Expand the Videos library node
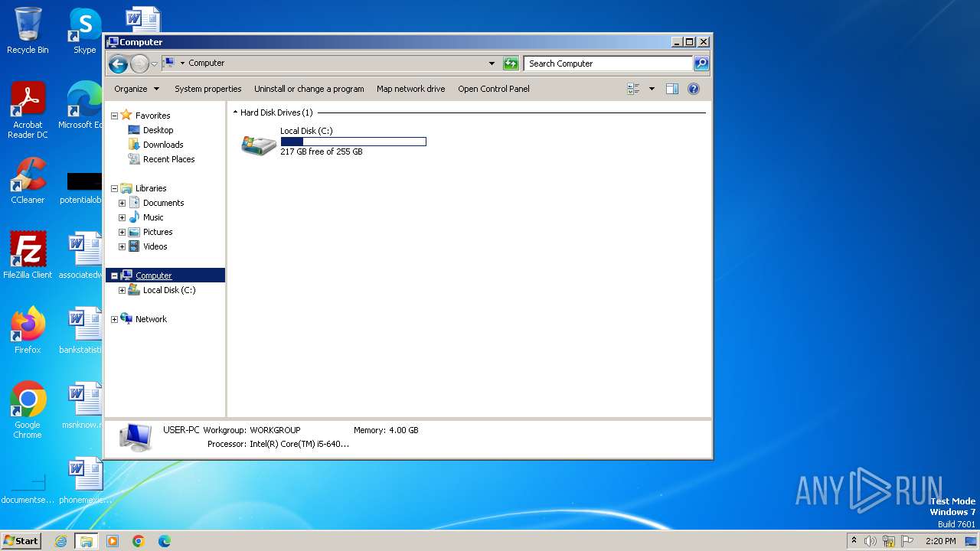This screenshot has height=551, width=980. tap(122, 246)
